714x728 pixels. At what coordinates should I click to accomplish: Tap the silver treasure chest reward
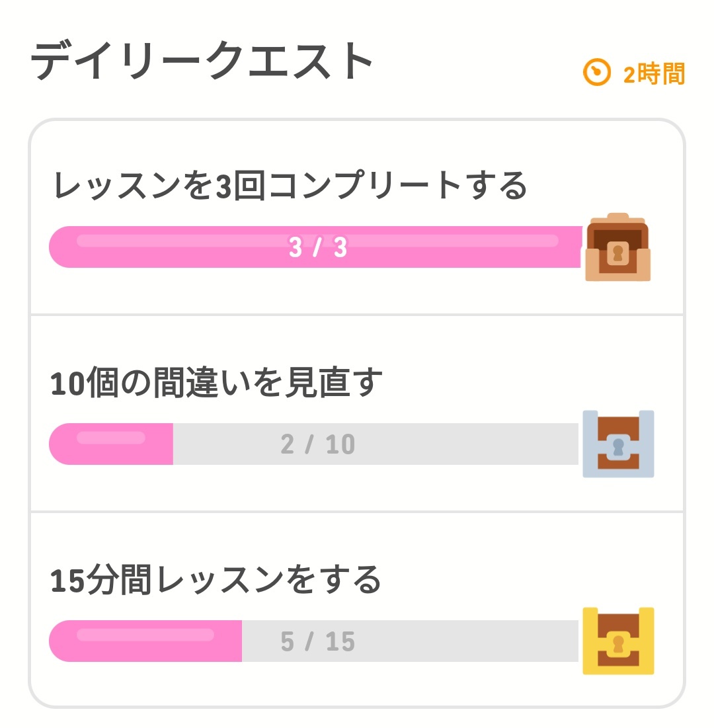pyautogui.click(x=617, y=444)
